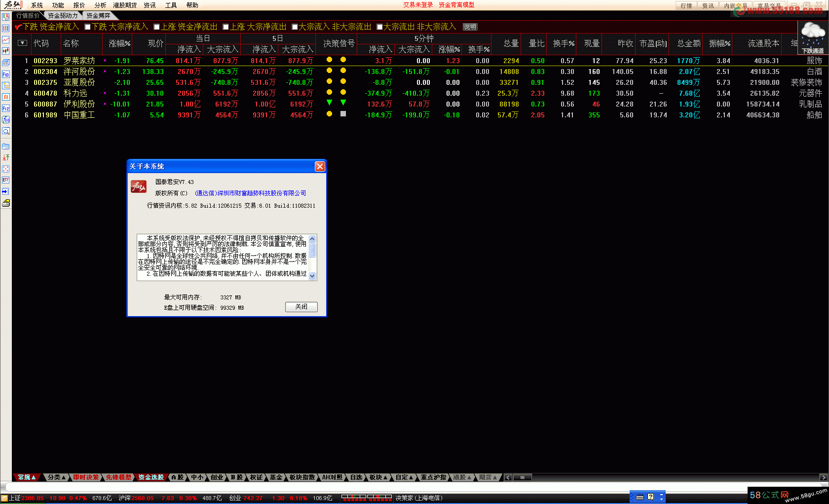
Task: Expand the 港股▲ bottom tab menu
Action: click(x=462, y=477)
